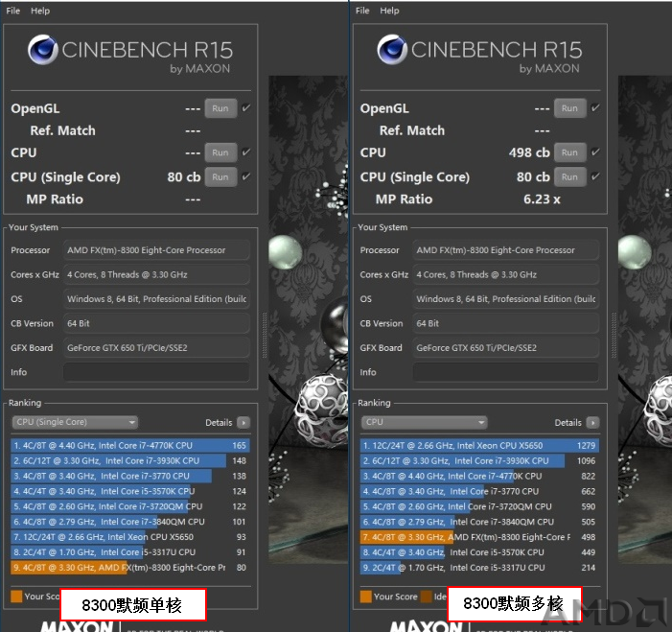Click the CB Version field in left window

pyautogui.click(x=156, y=323)
